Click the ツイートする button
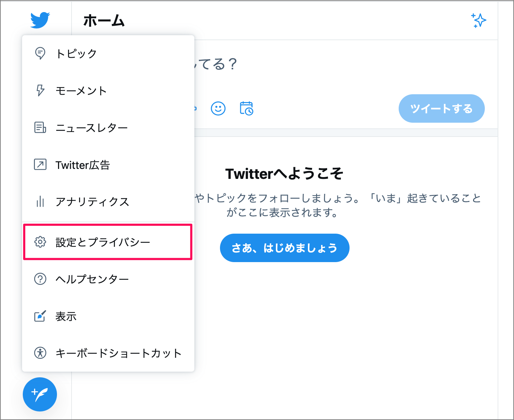 (x=441, y=108)
